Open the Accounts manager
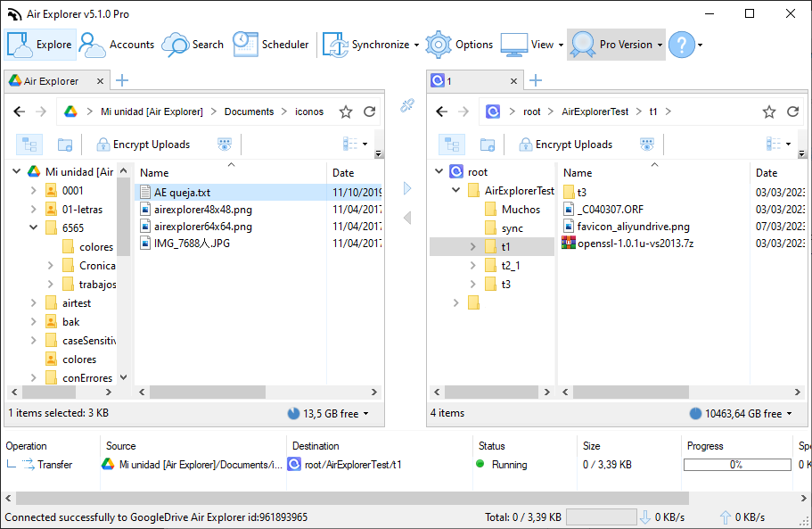The width and height of the screenshot is (812, 529). pyautogui.click(x=117, y=45)
